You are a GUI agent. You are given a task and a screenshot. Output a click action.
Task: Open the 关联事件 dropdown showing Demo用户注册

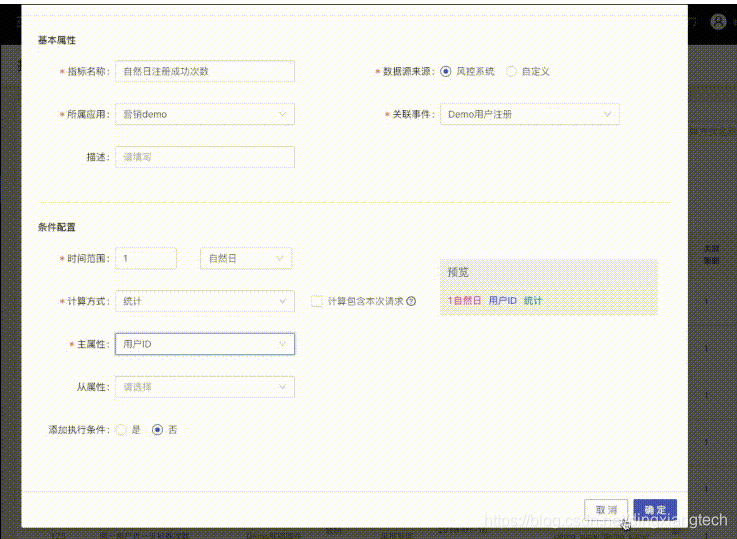(530, 114)
